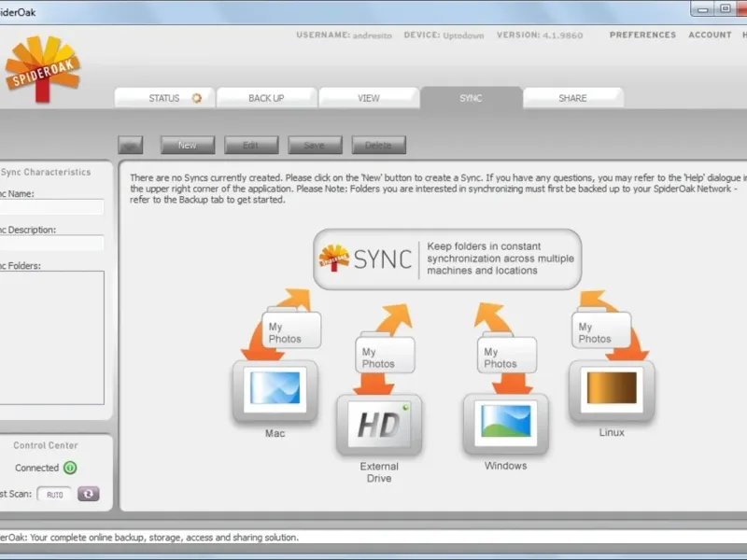The image size is (747, 560).
Task: Open the STATUS tab
Action: (x=164, y=98)
